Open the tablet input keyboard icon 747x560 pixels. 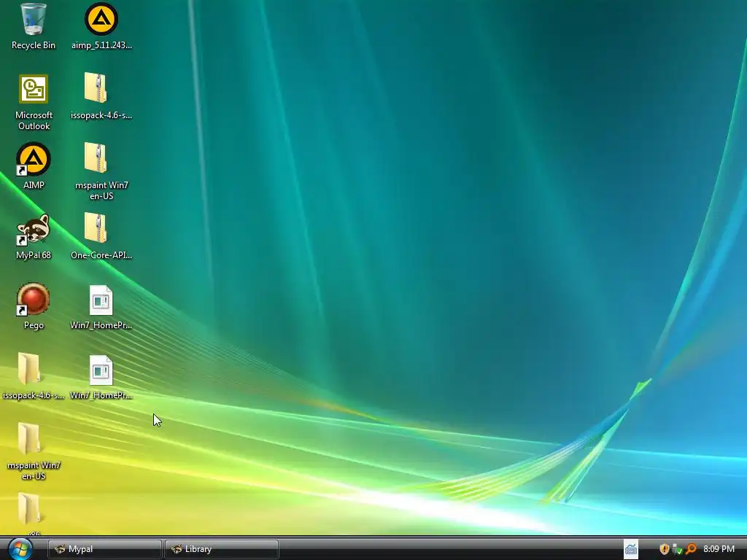click(x=631, y=549)
